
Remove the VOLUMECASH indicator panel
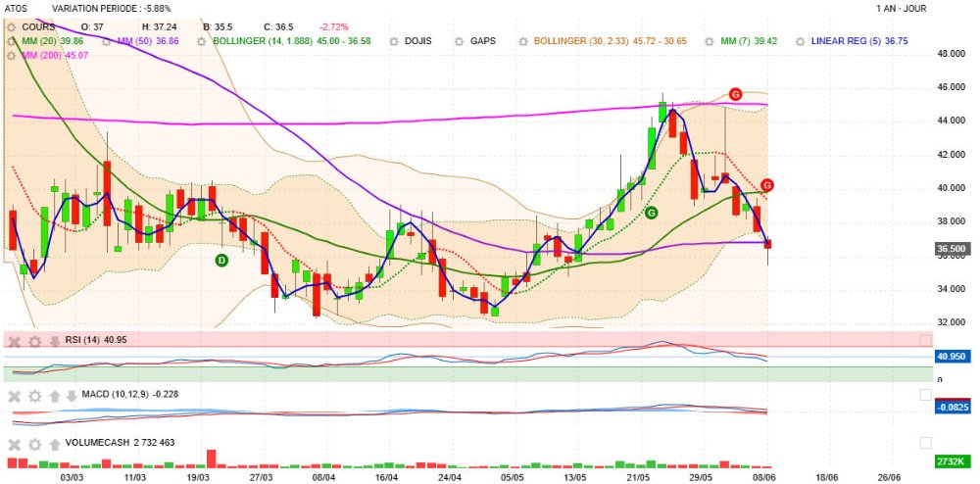pos(16,444)
